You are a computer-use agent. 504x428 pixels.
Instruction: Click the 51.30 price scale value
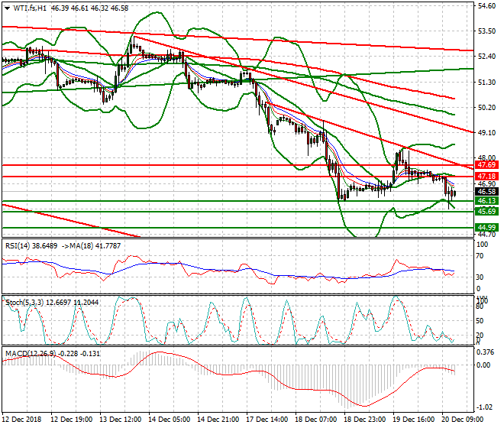pyautogui.click(x=486, y=83)
